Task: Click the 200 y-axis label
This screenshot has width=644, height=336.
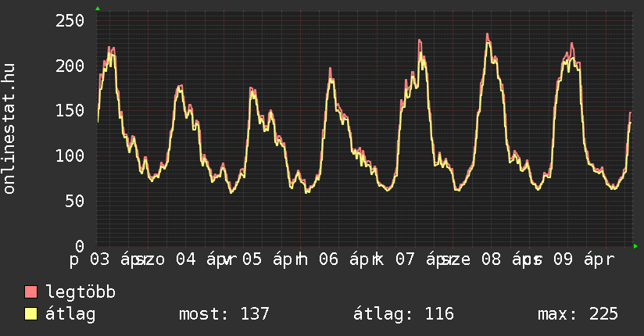Action: [70, 66]
